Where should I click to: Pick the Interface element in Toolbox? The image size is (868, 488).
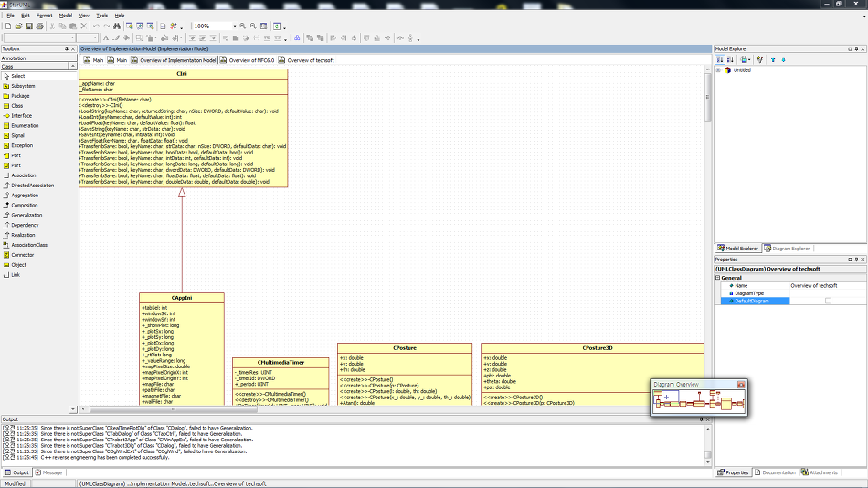point(21,116)
